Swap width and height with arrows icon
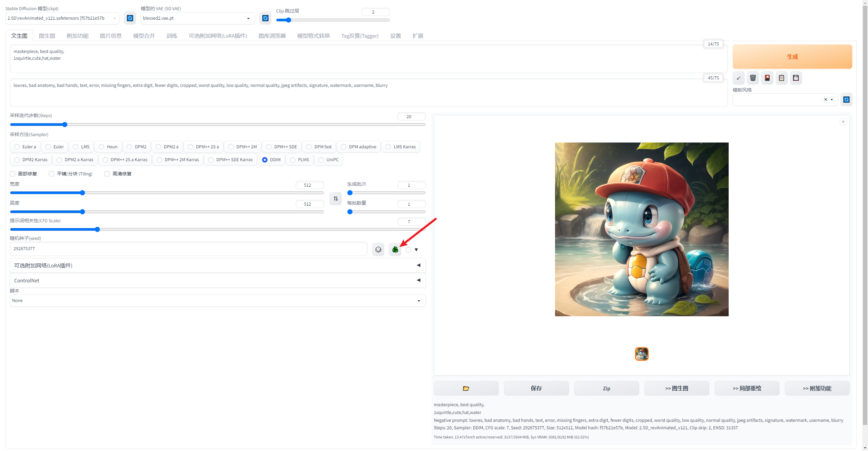Viewport: 868px width, 451px height. point(336,199)
